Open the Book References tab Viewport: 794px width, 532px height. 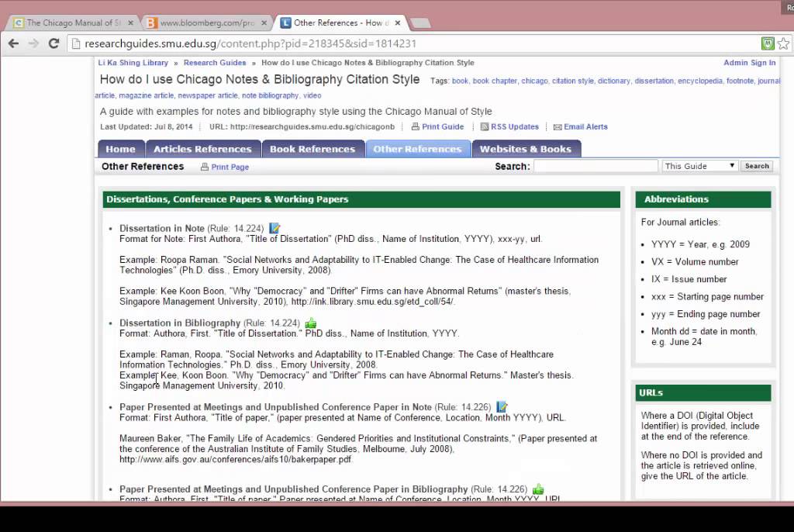312,149
